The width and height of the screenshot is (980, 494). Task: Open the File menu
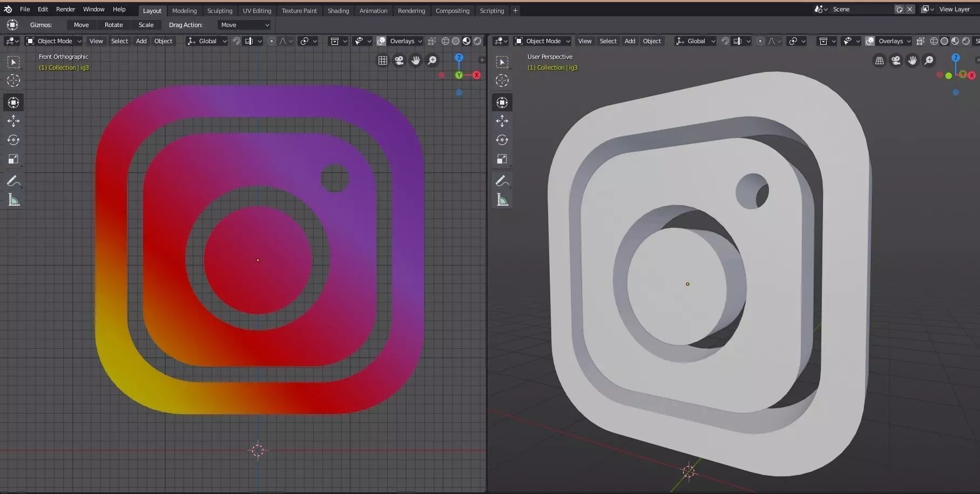[x=25, y=9]
